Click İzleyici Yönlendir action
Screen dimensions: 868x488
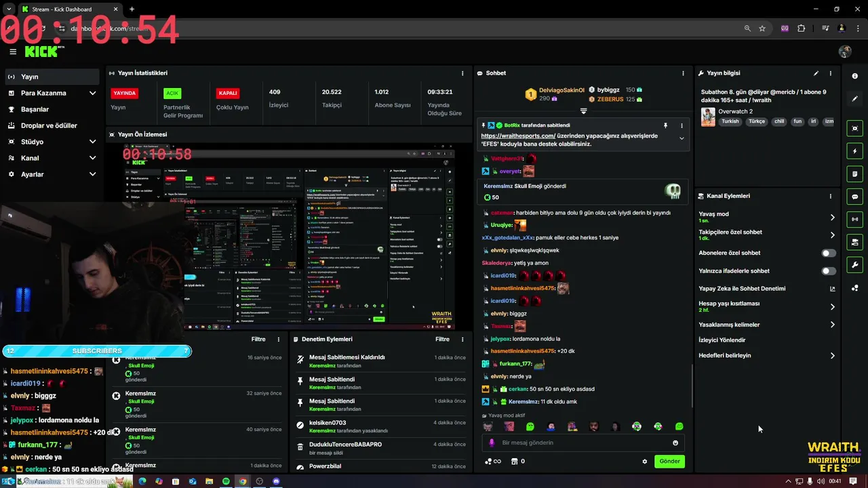coord(722,340)
